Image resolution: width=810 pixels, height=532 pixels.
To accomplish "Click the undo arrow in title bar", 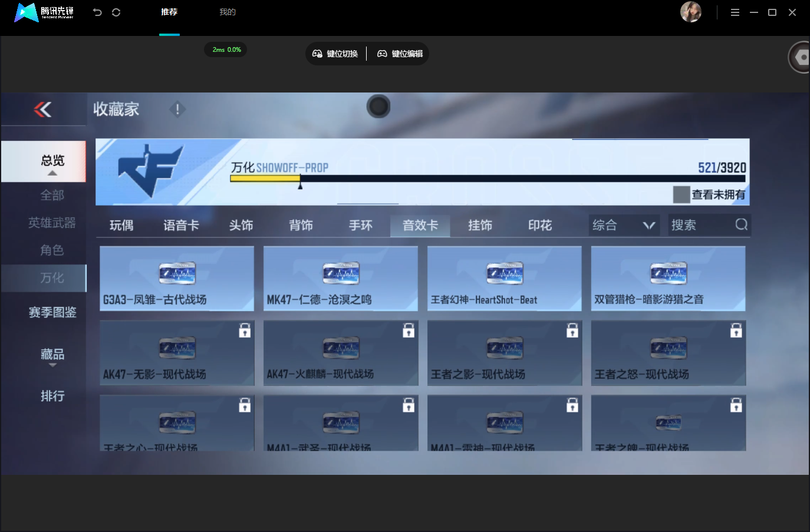I will point(97,12).
